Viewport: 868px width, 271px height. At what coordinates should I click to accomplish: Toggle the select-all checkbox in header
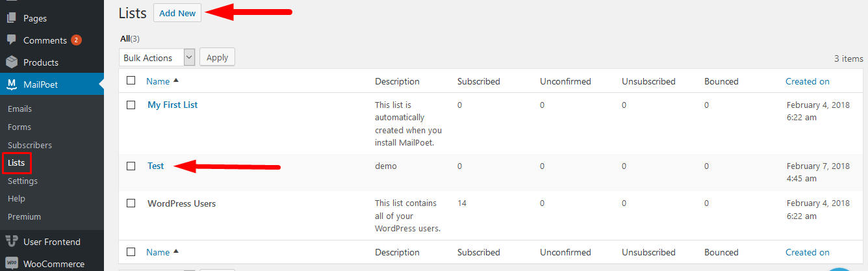click(x=131, y=81)
